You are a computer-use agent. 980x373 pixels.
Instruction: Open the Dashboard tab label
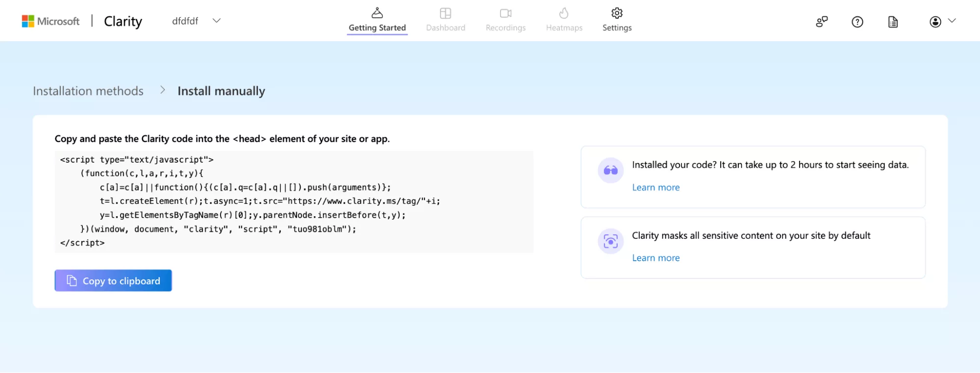tap(445, 28)
